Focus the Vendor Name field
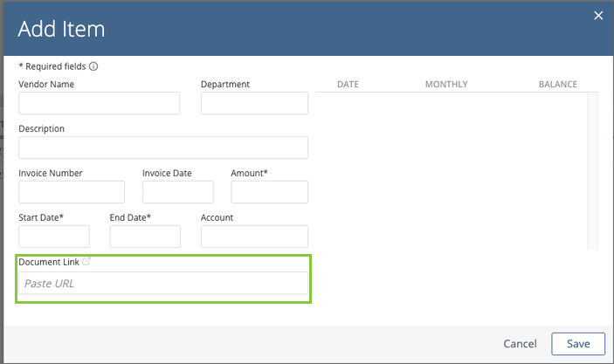This screenshot has width=614, height=364. click(x=99, y=103)
